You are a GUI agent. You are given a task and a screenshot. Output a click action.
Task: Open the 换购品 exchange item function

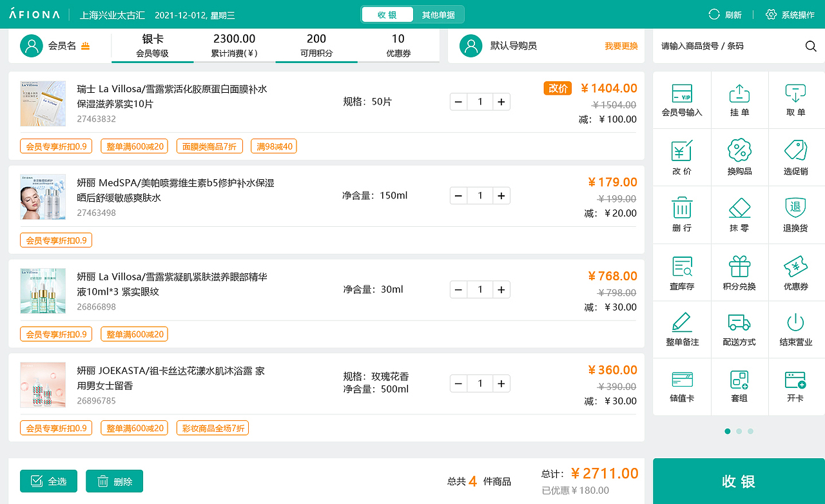(x=739, y=157)
